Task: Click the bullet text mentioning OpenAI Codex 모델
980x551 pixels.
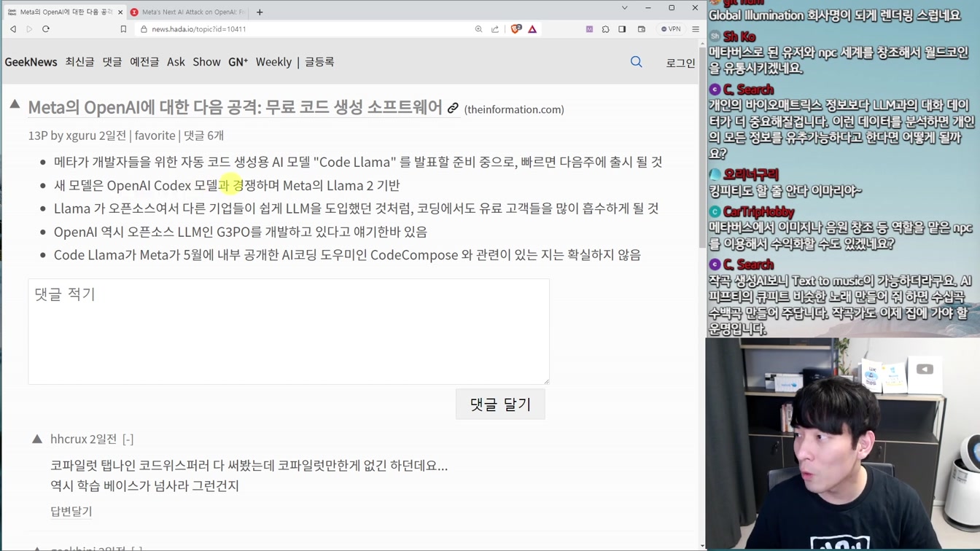Action: (227, 185)
